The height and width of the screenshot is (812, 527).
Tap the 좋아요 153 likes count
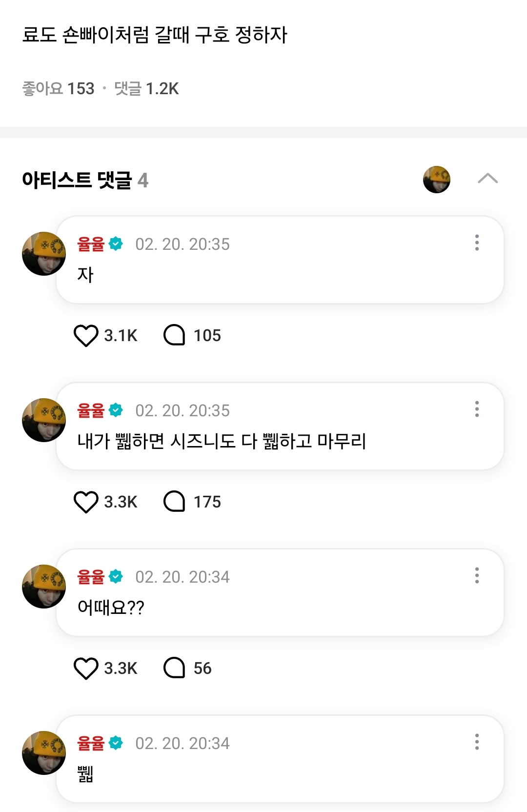point(59,89)
